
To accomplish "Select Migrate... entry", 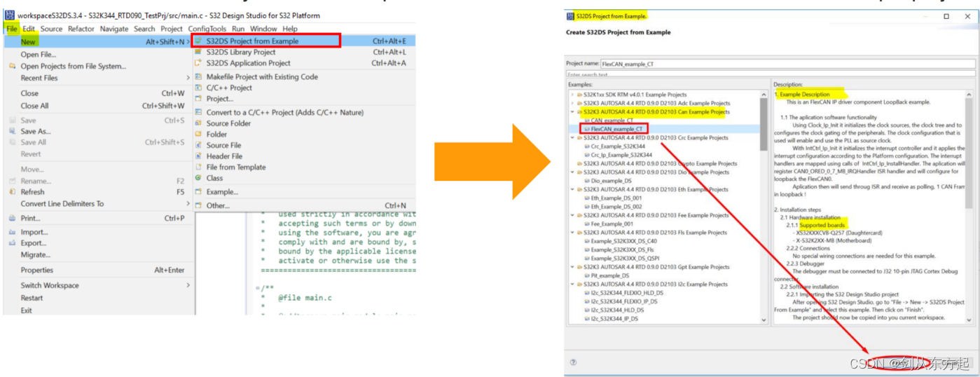I will (x=36, y=254).
